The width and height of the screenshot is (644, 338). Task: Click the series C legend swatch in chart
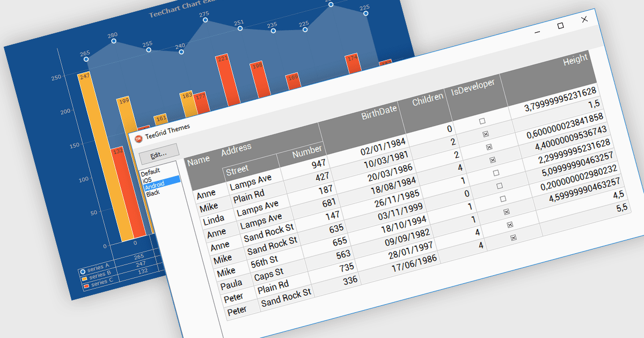pyautogui.click(x=86, y=286)
